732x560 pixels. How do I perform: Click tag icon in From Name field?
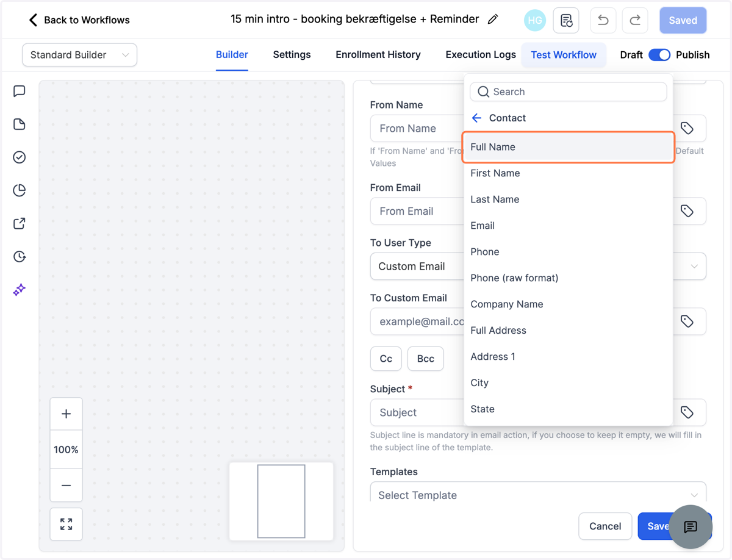coord(687,128)
